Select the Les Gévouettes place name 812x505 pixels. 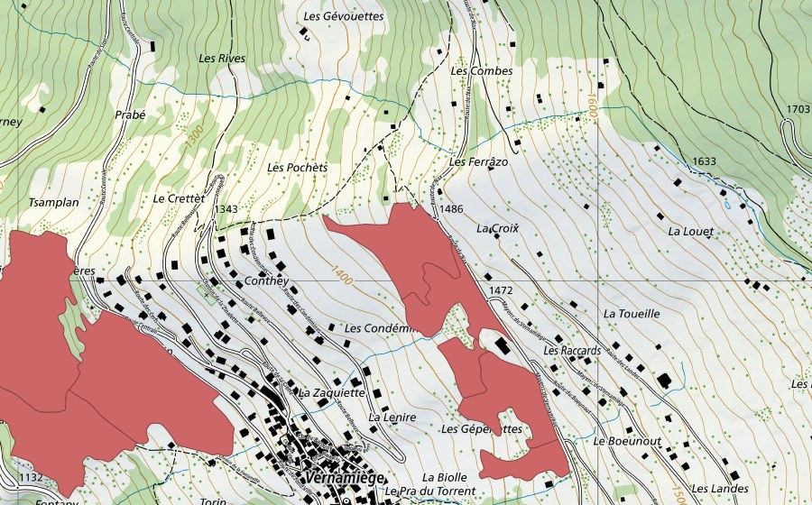pyautogui.click(x=344, y=16)
